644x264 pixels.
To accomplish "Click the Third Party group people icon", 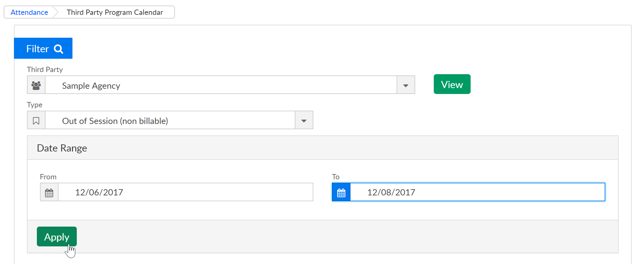I will [x=36, y=85].
